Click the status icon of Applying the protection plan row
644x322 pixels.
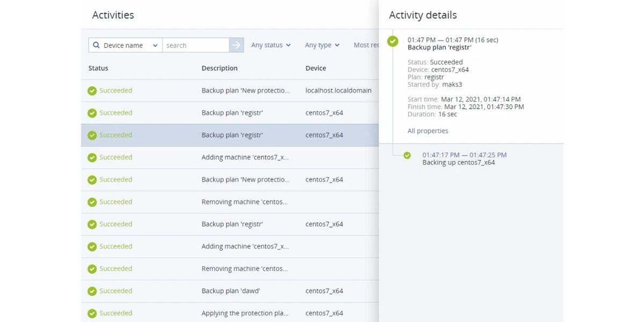pyautogui.click(x=92, y=313)
